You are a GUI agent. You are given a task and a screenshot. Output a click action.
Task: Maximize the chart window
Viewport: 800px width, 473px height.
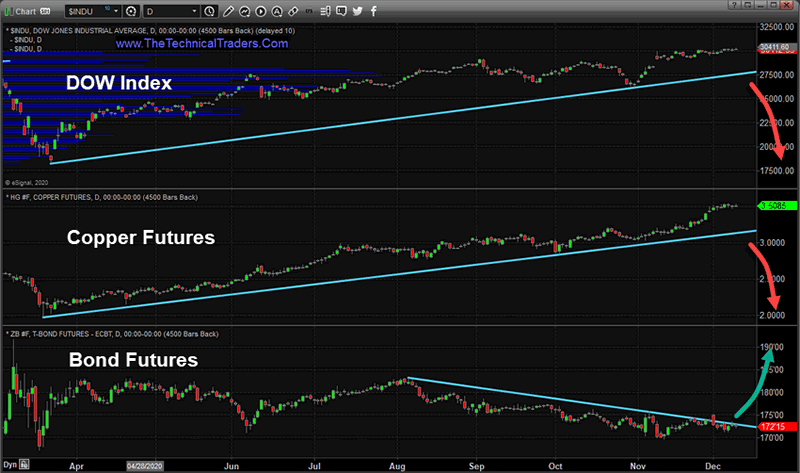coord(774,5)
